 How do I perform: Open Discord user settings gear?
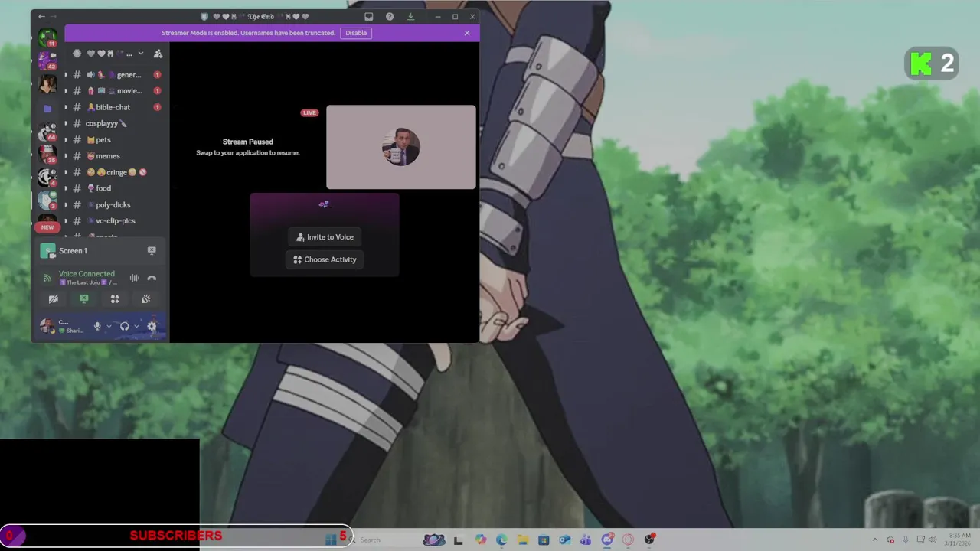click(152, 326)
